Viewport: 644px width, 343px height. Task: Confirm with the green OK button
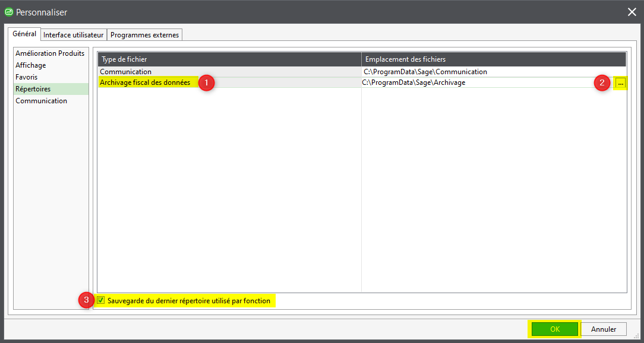pyautogui.click(x=554, y=329)
